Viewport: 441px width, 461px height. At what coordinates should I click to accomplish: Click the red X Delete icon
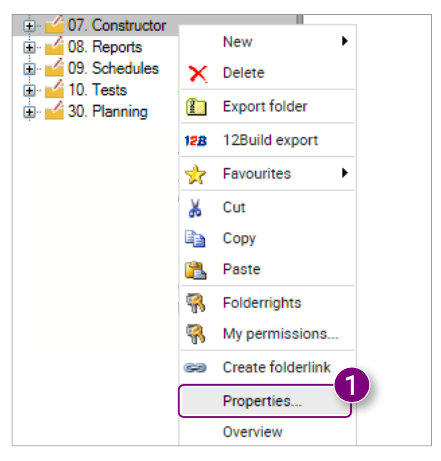198,73
